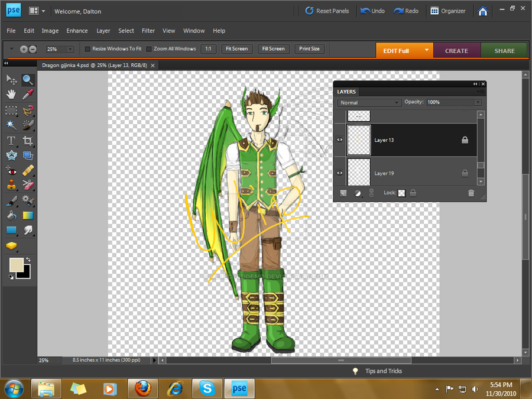Open the Image menu
Screen dimensions: 532x399
(x=50, y=31)
